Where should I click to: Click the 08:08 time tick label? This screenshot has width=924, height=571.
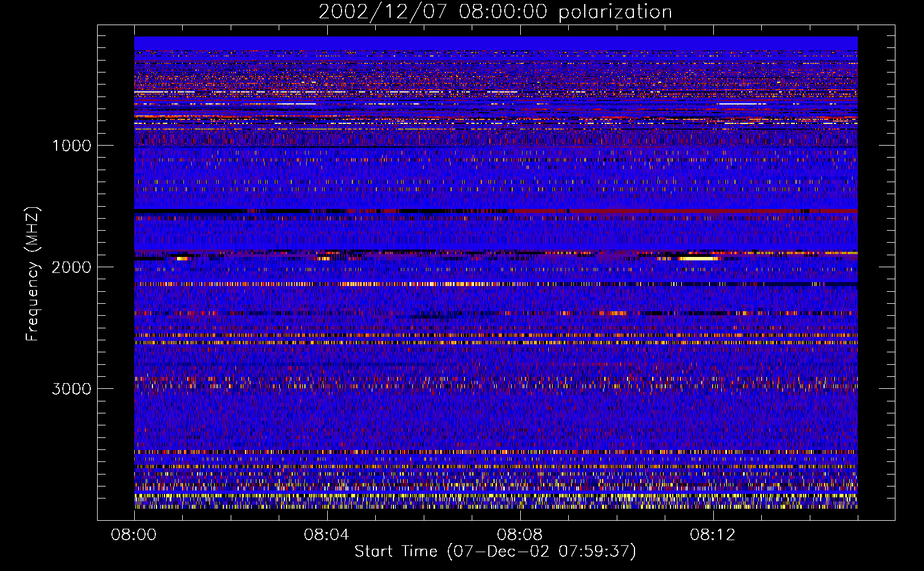(520, 535)
